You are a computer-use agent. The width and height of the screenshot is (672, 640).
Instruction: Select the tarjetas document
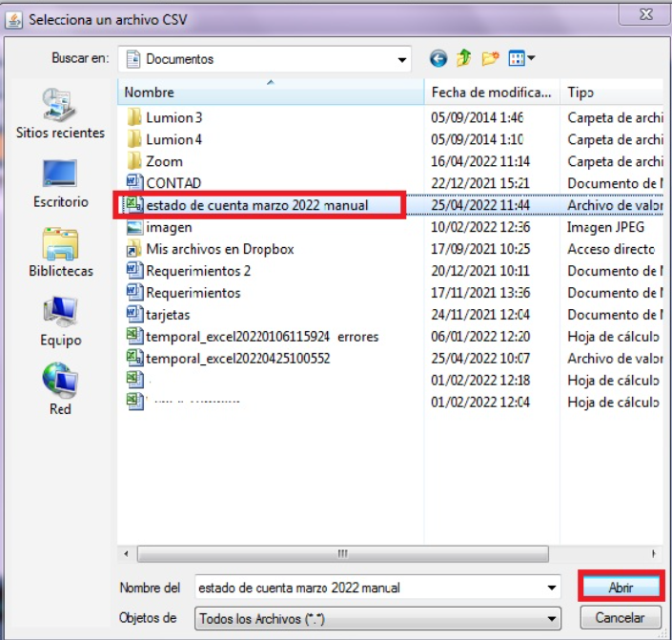(169, 314)
